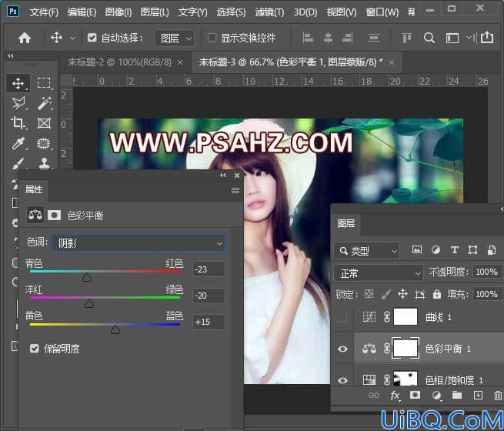Toggle lock position icon
This screenshot has height=431, width=504.
402,294
